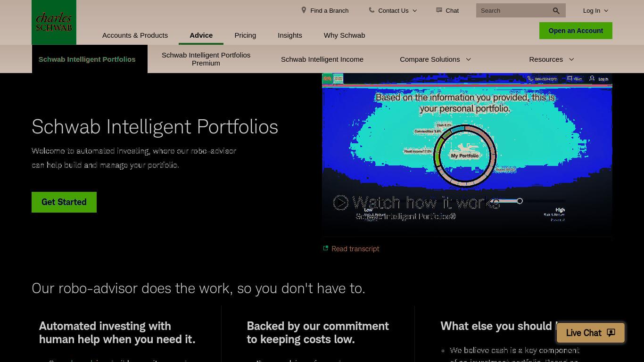Click 'Automated investing with human help' heading

click(x=117, y=333)
